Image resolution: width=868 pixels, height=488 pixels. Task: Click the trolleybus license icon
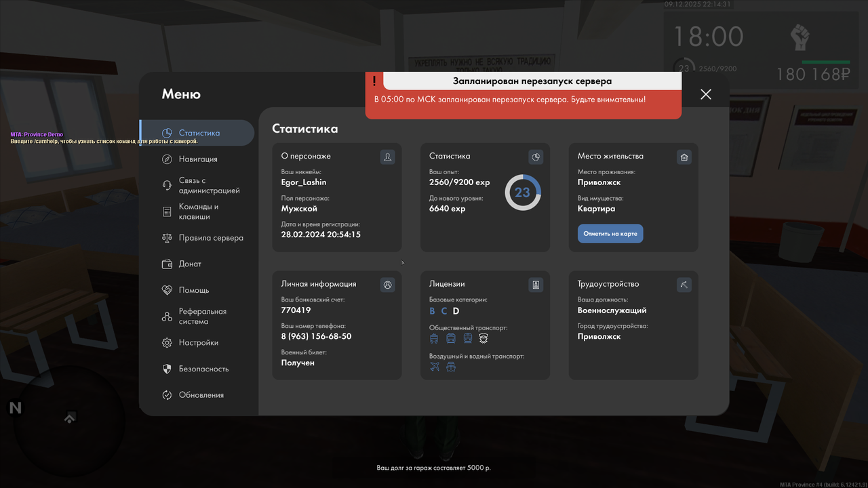(x=435, y=338)
